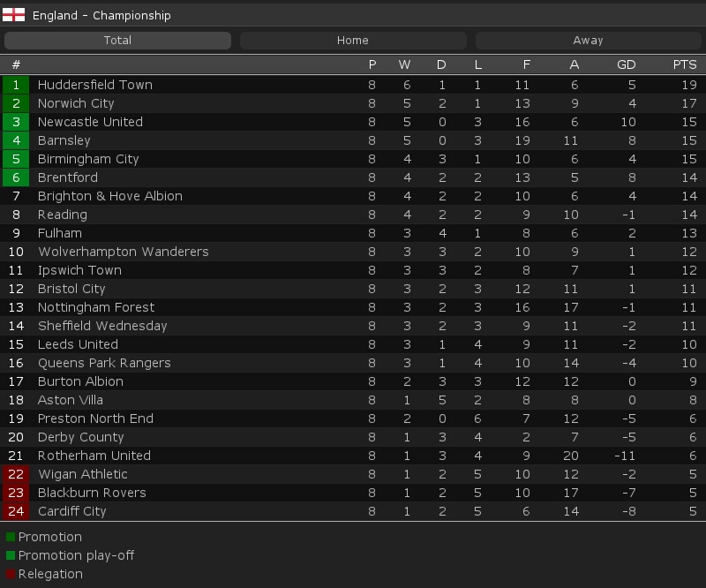Click the green Promotion legend square
Image resolution: width=706 pixels, height=588 pixels.
click(x=11, y=537)
